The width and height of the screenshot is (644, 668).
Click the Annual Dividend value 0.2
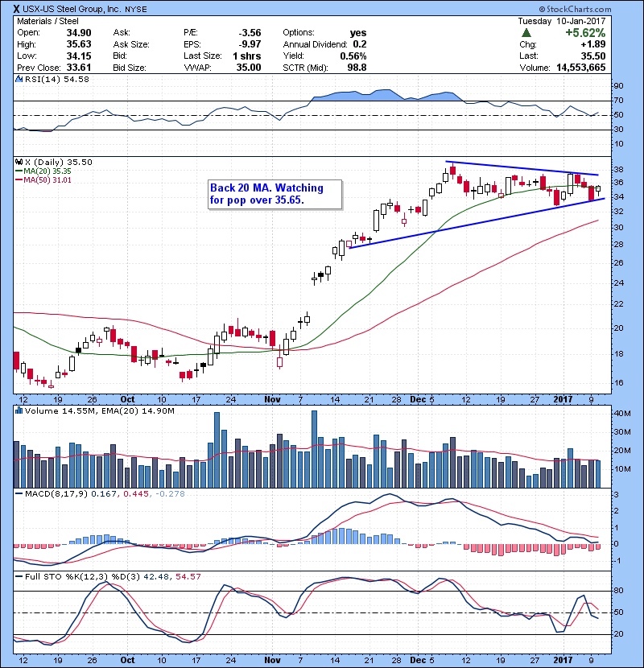point(360,44)
